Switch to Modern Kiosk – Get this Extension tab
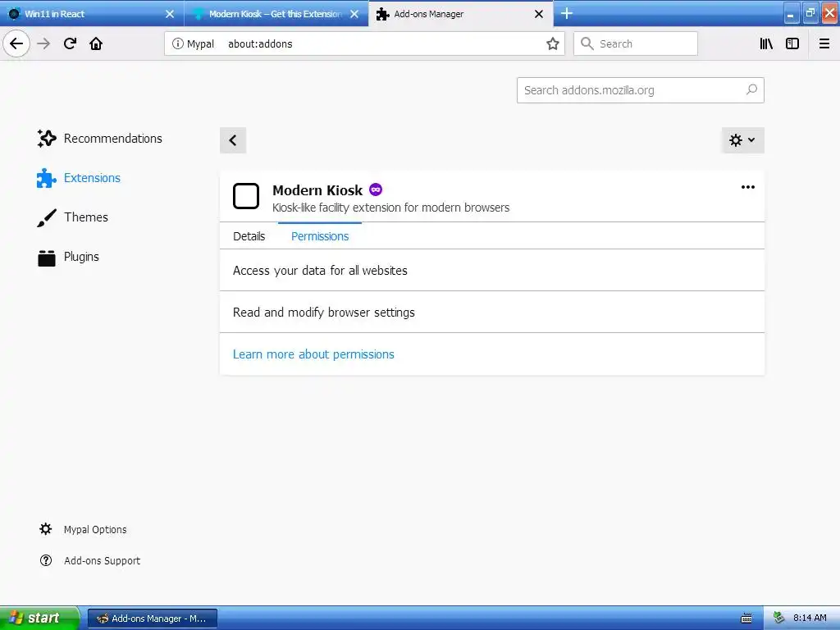The height and width of the screenshot is (630, 840). coord(276,14)
